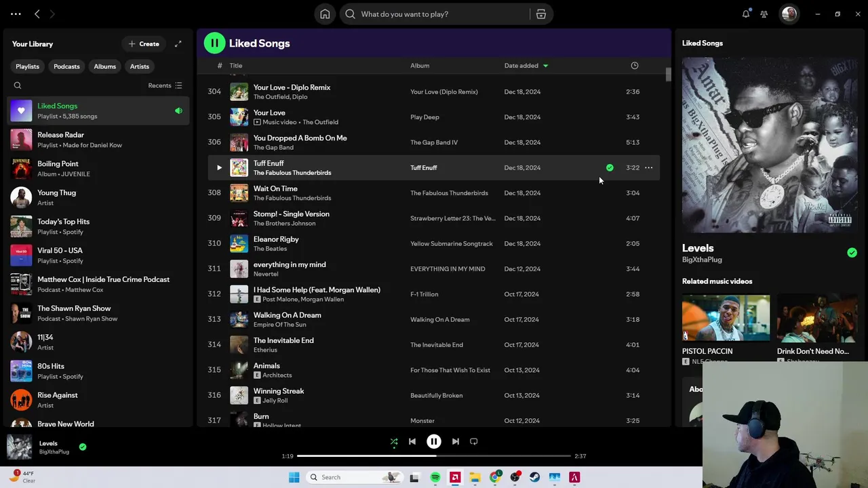Toggle liked checkmark beside Levels in sidebar
This screenshot has width=868, height=488.
[852, 253]
